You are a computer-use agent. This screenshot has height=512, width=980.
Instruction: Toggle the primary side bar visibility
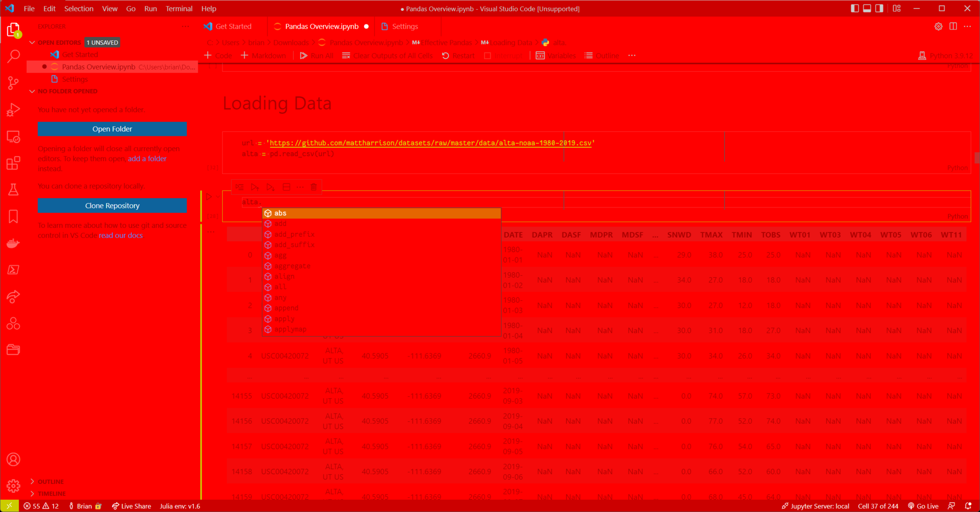click(855, 8)
